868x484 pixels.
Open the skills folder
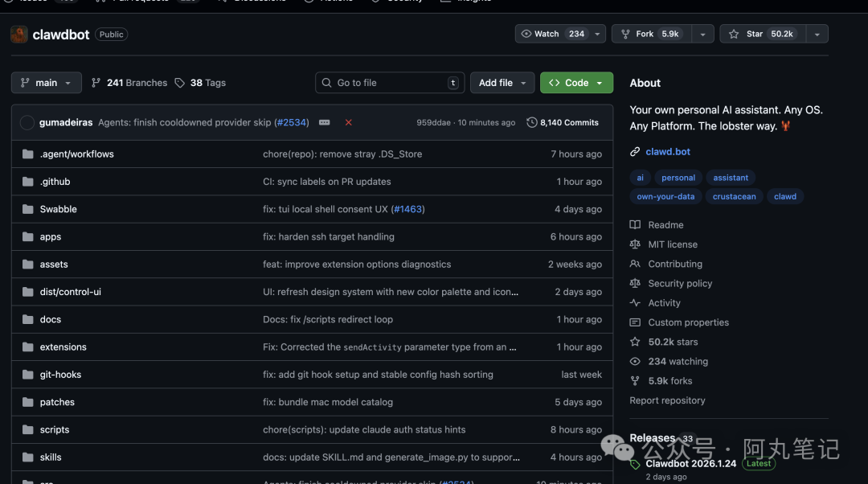pyautogui.click(x=51, y=457)
